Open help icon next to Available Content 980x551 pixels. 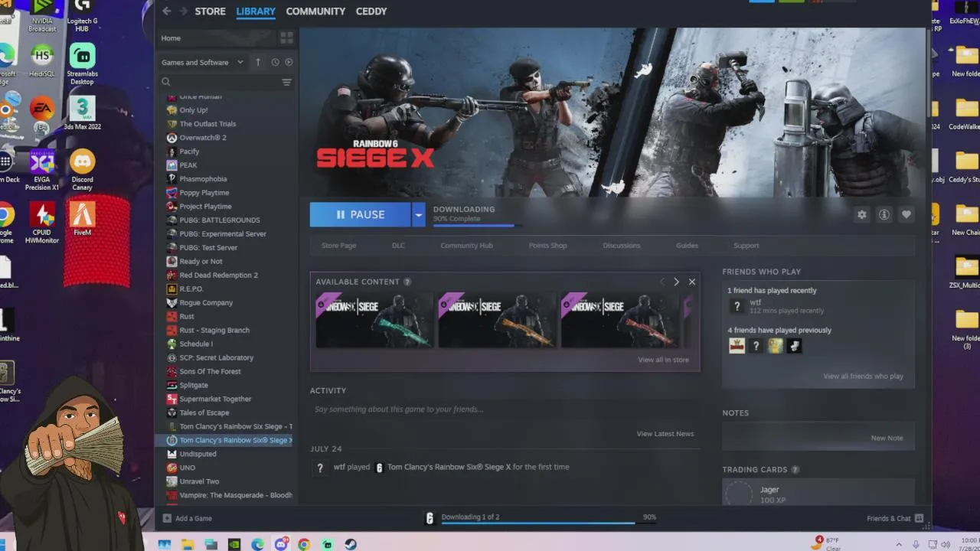point(407,282)
